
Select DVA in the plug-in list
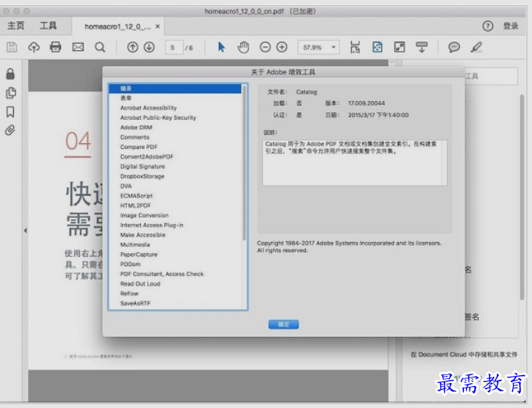point(175,186)
